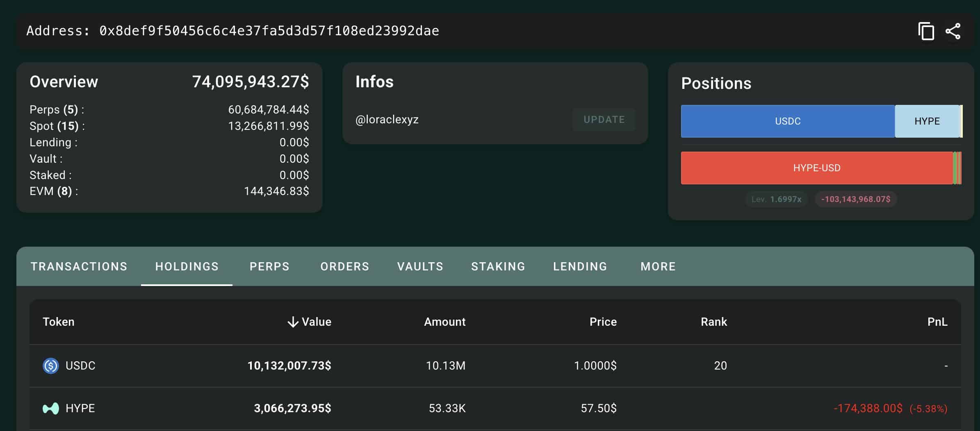Click USDC rank 20 cell

point(720,366)
